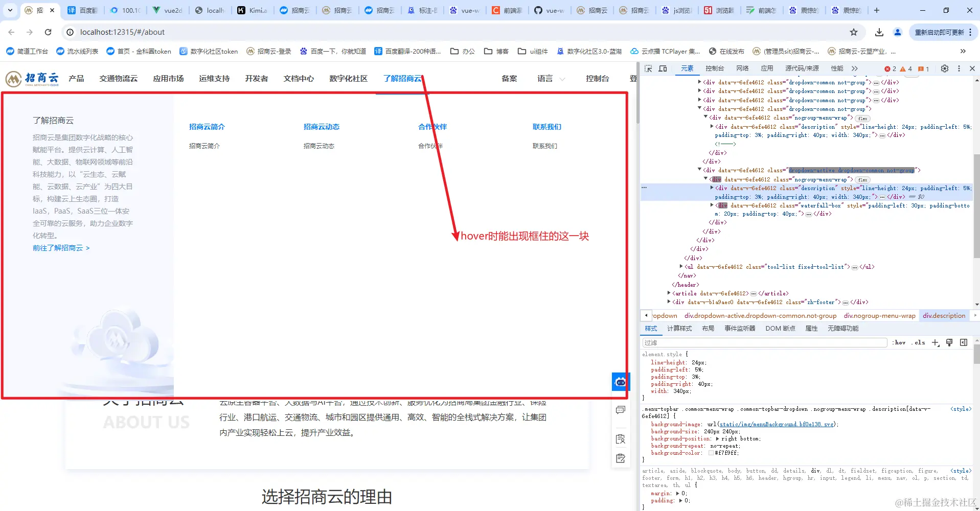
Task: Switch to 网络 DevTools tab
Action: [x=742, y=68]
